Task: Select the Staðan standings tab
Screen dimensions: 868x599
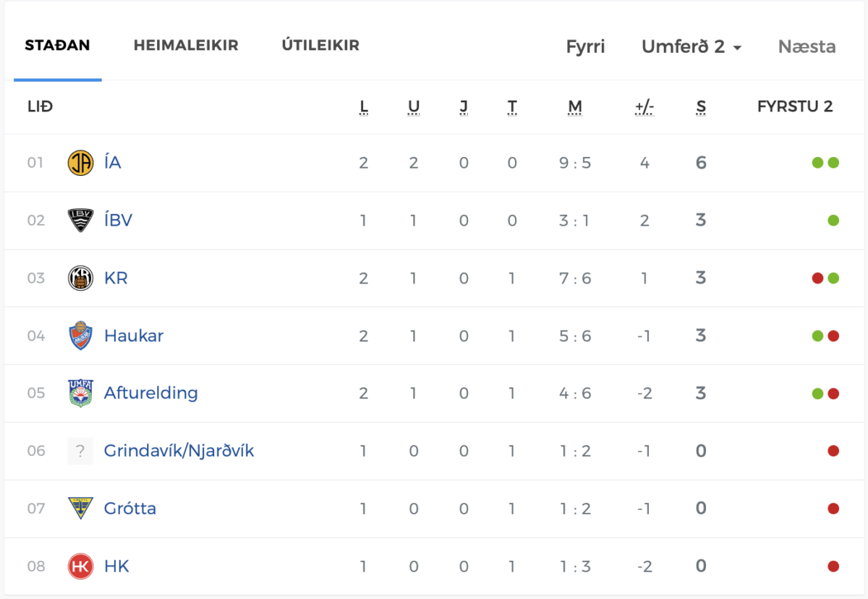Action: point(57,46)
